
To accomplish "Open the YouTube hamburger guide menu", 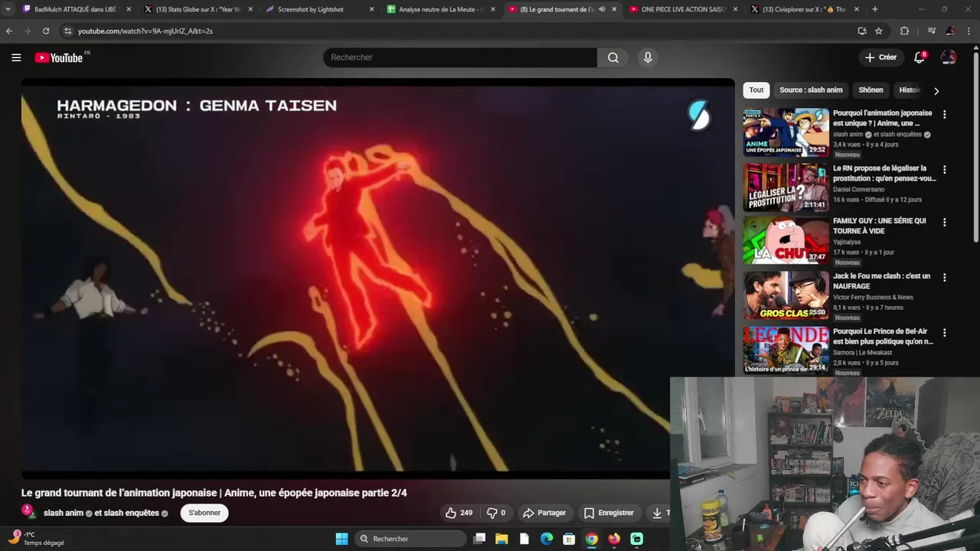I will [16, 57].
